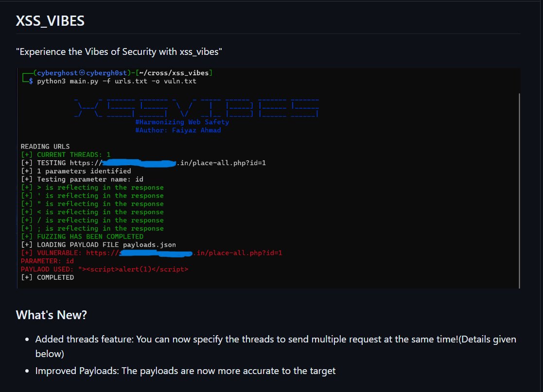Click the "#Author: Faiyaz Ahmad" line
543x392 pixels.
tap(178, 131)
